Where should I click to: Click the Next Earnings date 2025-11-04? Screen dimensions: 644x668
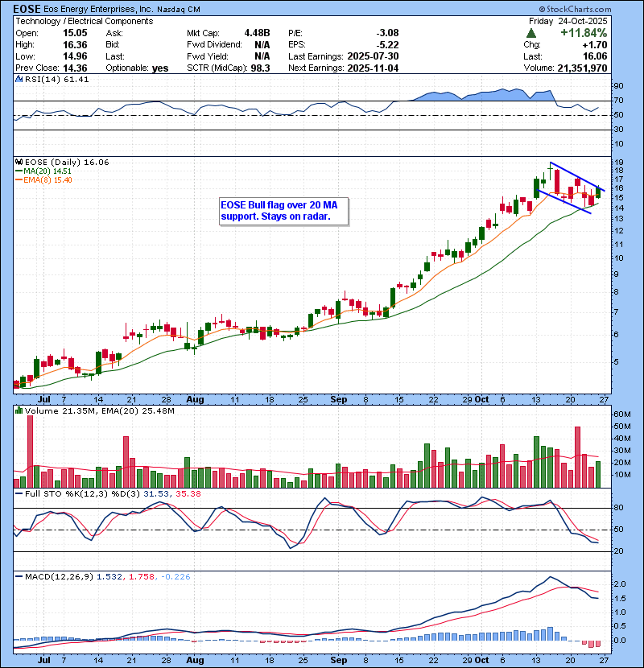pyautogui.click(x=373, y=68)
